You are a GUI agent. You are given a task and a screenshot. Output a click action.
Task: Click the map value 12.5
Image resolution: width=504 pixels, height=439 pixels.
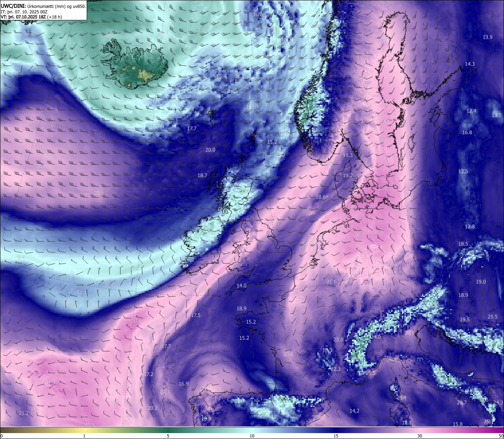pyautogui.click(x=463, y=171)
